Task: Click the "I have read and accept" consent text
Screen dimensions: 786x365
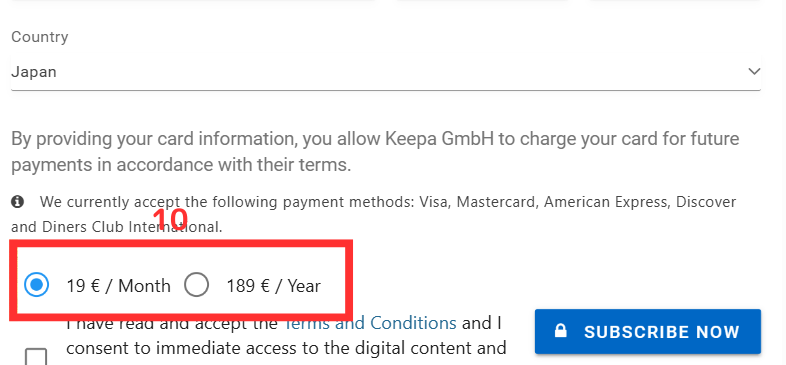Action: [172, 323]
